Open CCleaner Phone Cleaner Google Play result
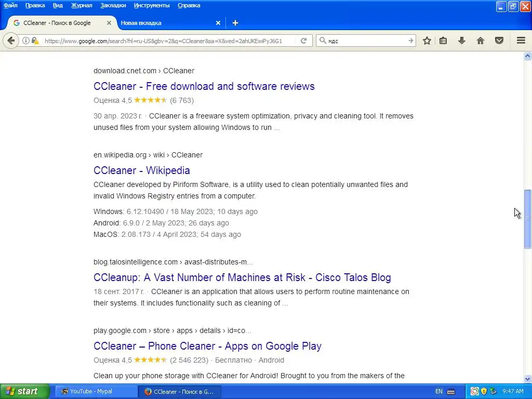This screenshot has height=399, width=532. coord(207,345)
